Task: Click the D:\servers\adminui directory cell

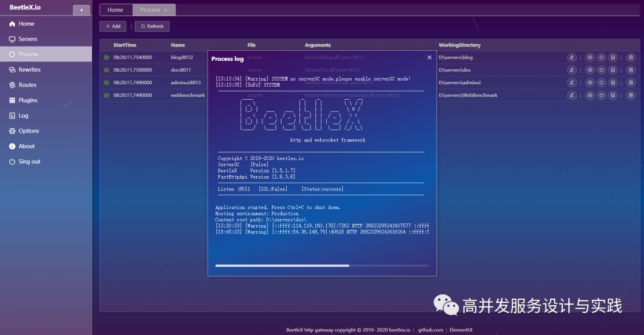Action: 459,83
